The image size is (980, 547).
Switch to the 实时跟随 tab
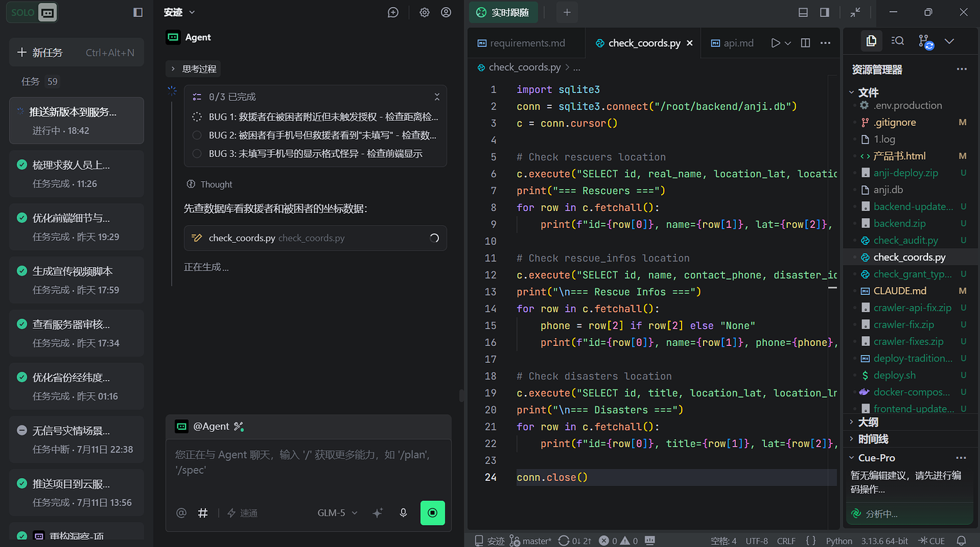[x=503, y=12]
